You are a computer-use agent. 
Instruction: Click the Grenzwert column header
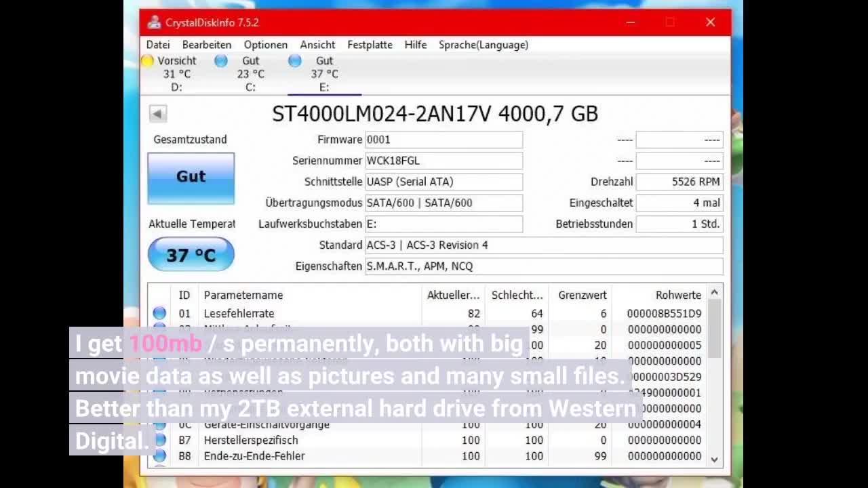tap(580, 295)
